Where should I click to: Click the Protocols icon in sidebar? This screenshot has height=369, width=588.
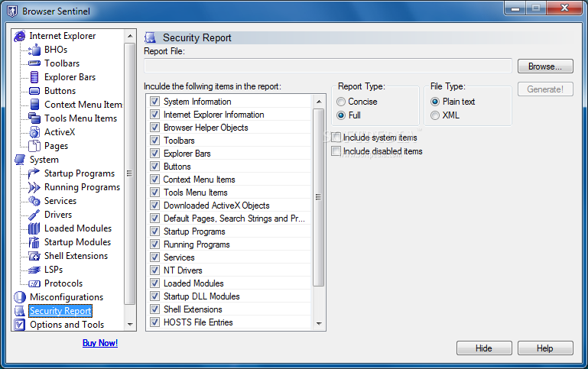coord(34,283)
